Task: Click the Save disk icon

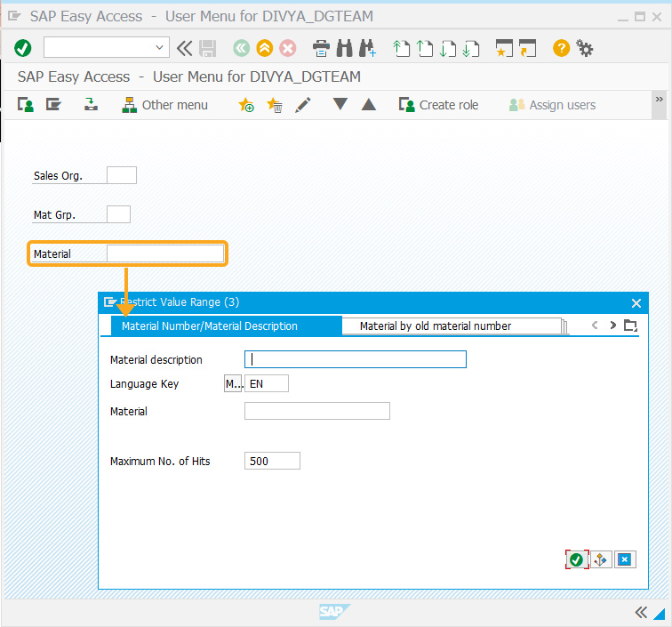Action: click(208, 48)
